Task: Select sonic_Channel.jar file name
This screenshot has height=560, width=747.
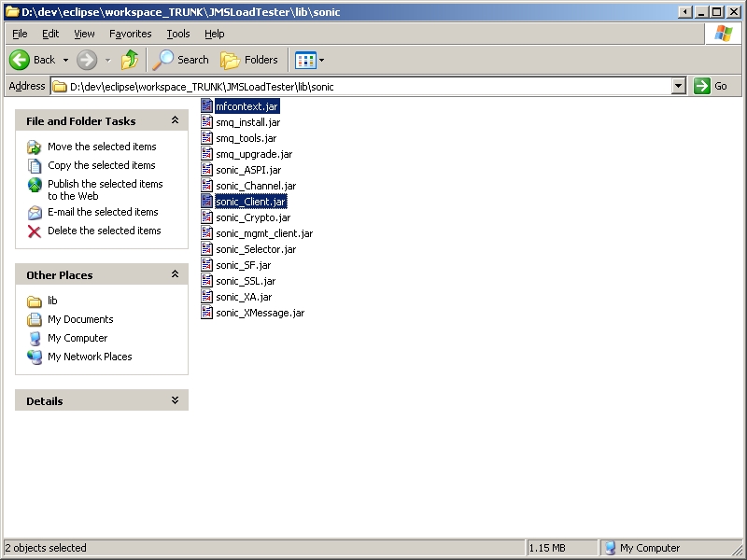Action: pyautogui.click(x=256, y=186)
